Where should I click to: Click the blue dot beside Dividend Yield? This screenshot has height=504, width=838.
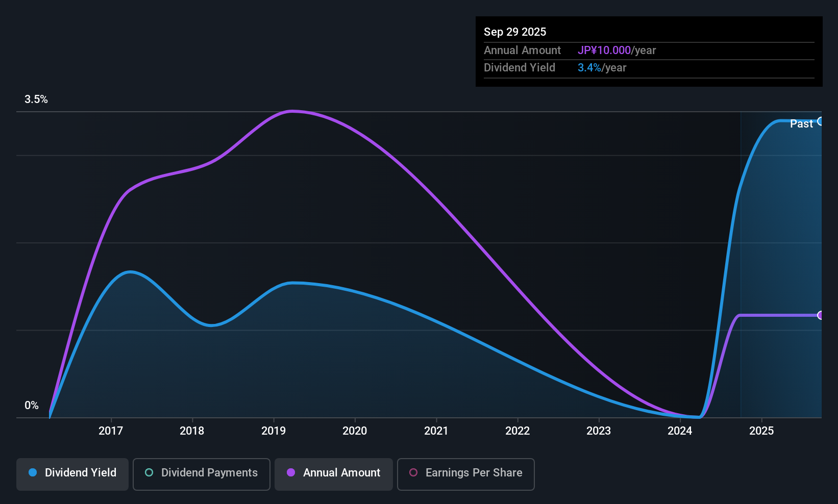point(33,473)
